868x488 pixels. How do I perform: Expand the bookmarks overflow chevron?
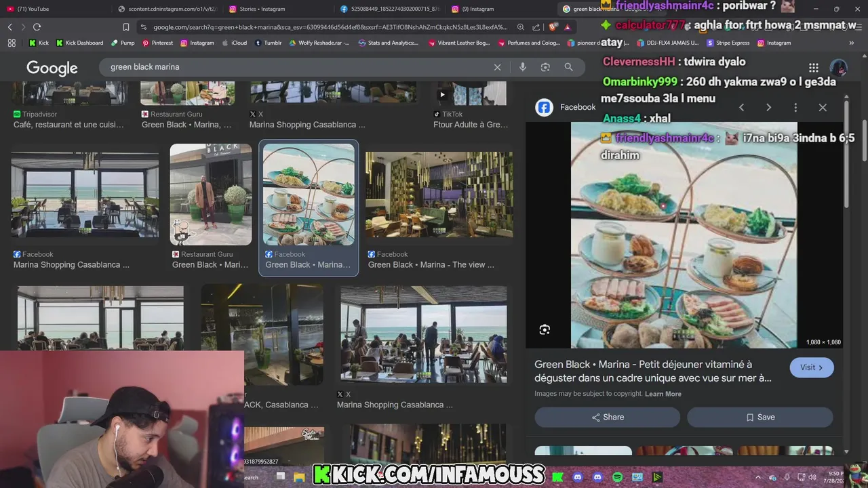(x=852, y=43)
